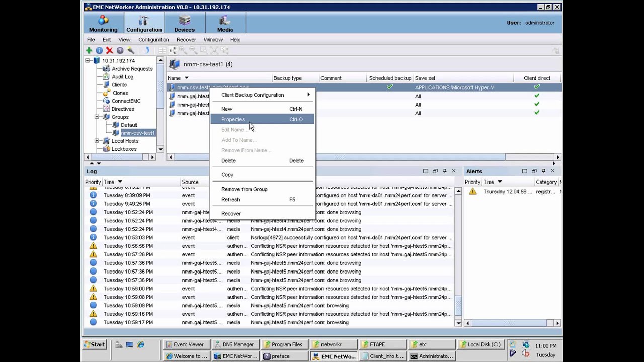The height and width of the screenshot is (362, 644).
Task: Open the Devices view
Action: pos(185,23)
